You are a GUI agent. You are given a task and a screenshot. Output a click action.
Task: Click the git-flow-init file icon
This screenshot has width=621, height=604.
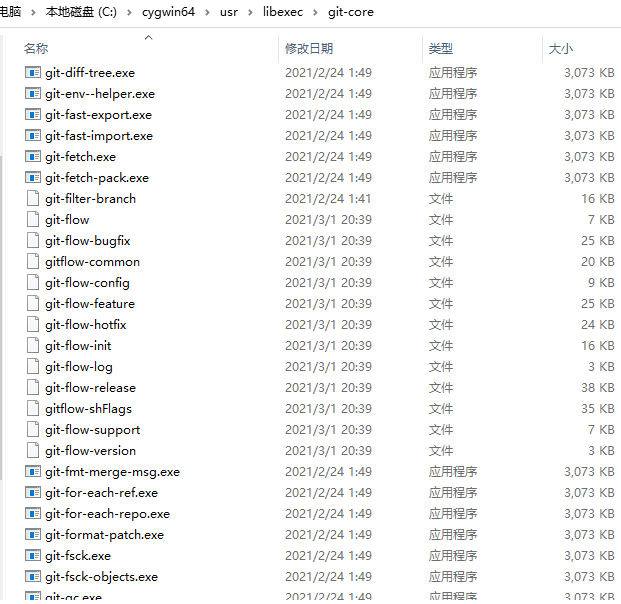click(33, 346)
